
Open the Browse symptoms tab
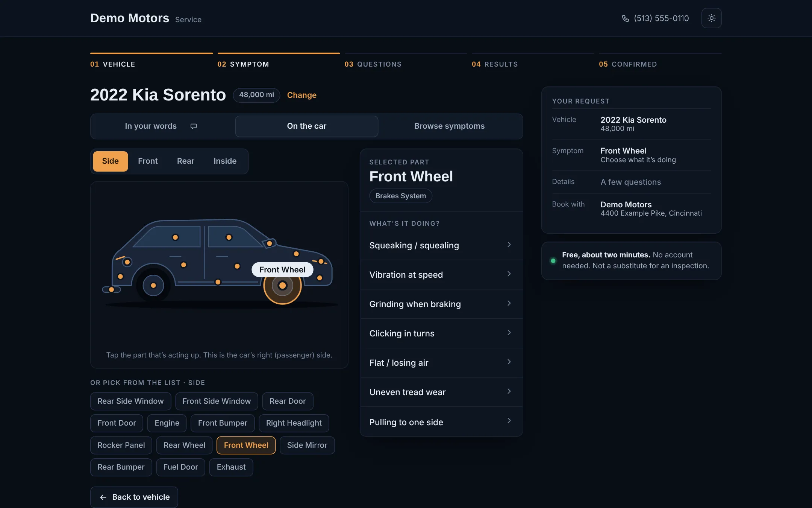[449, 126]
